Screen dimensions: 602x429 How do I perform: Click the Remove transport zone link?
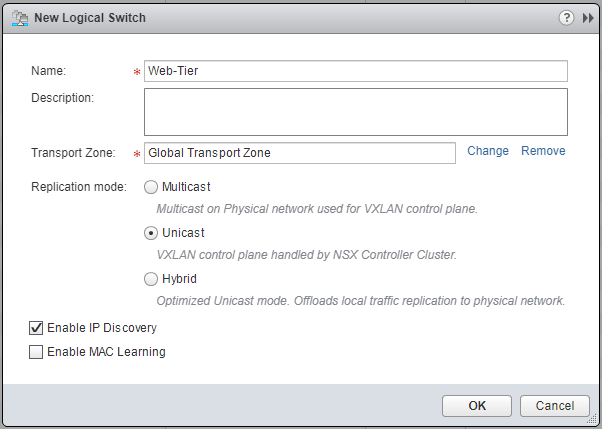[x=543, y=151]
